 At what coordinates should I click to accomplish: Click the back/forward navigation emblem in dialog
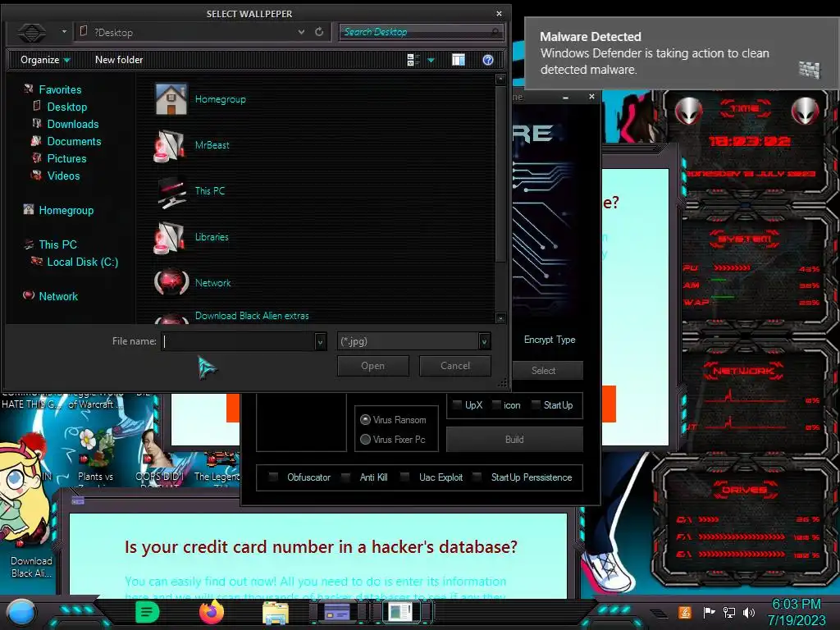32,33
